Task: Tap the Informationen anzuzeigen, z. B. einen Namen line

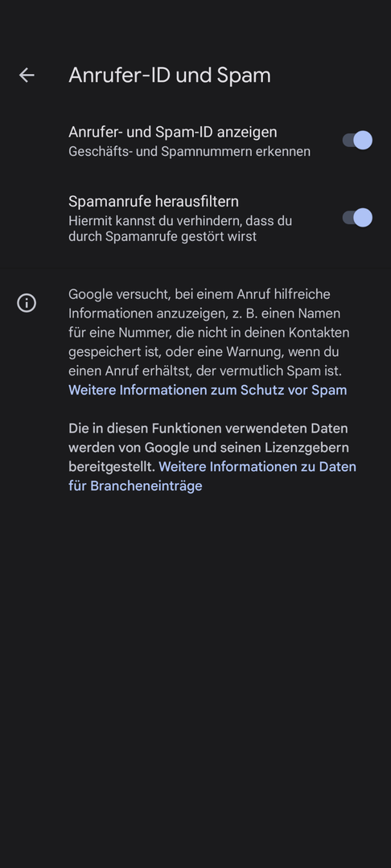Action: tap(204, 313)
